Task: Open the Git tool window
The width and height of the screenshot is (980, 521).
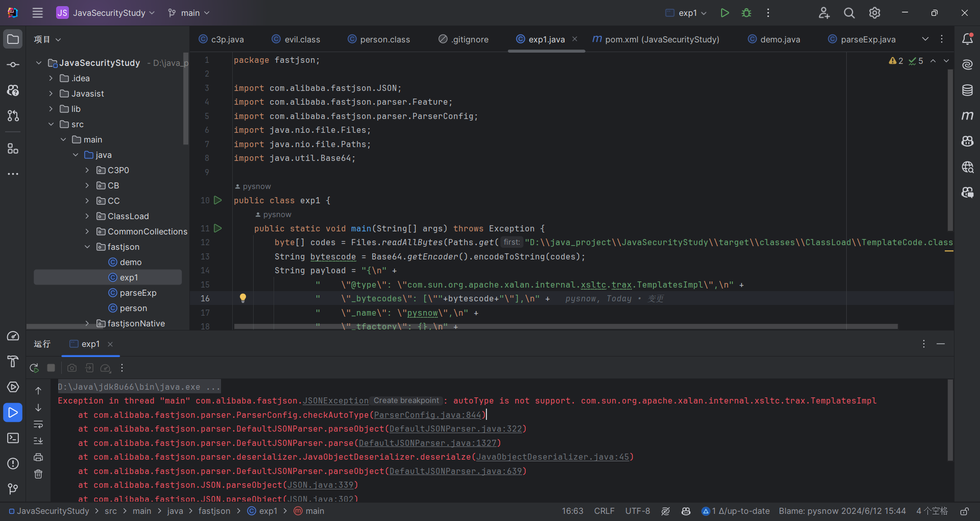Action: pos(13,489)
